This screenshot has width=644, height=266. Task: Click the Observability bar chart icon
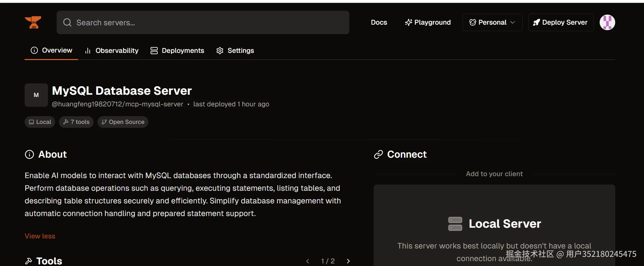tap(88, 51)
